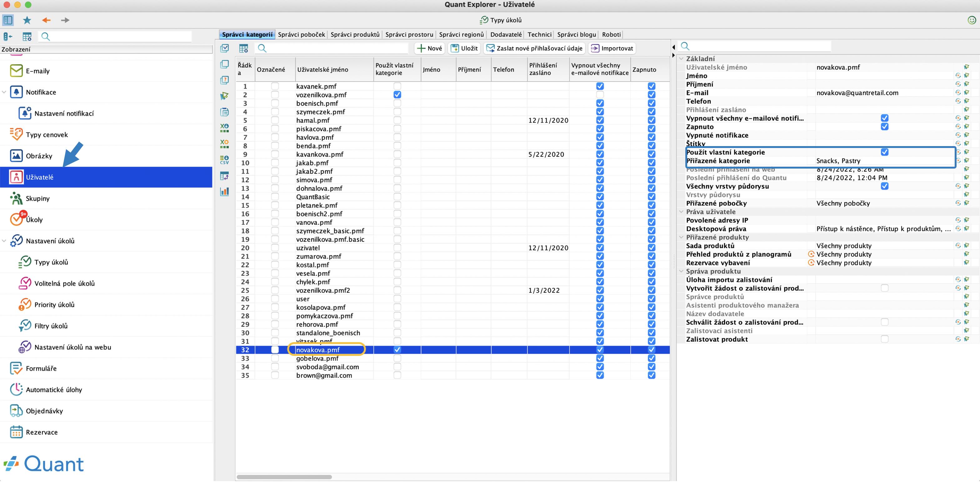The height and width of the screenshot is (482, 980).
Task: Click the left-pointing panel collapse arrow
Action: click(x=673, y=47)
